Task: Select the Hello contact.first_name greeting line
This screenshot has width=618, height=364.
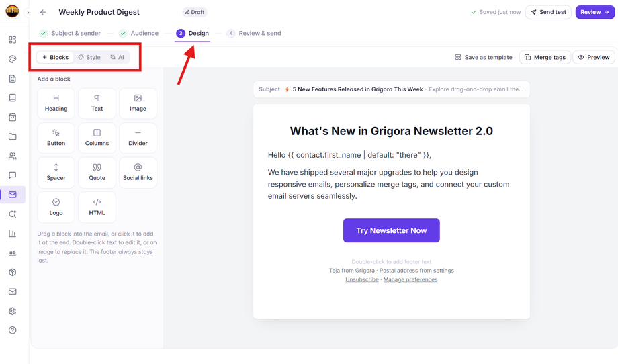Action: [x=349, y=155]
